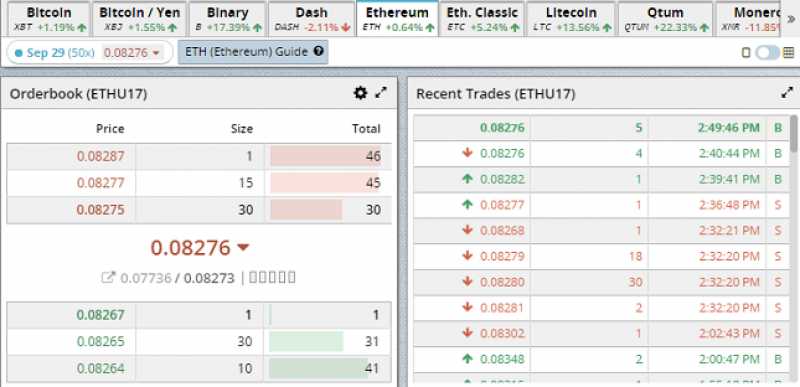Click the Recent Trades (ETHU17) title
The image size is (800, 387).
[496, 94]
